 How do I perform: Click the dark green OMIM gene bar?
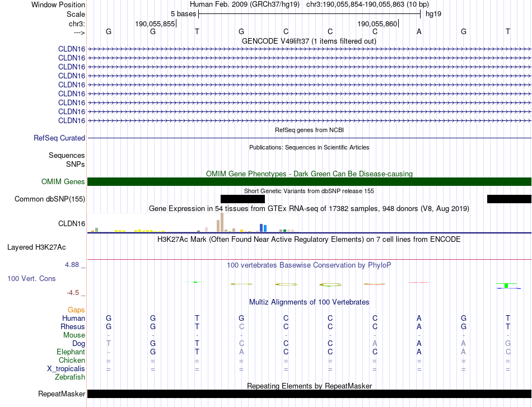(x=310, y=181)
